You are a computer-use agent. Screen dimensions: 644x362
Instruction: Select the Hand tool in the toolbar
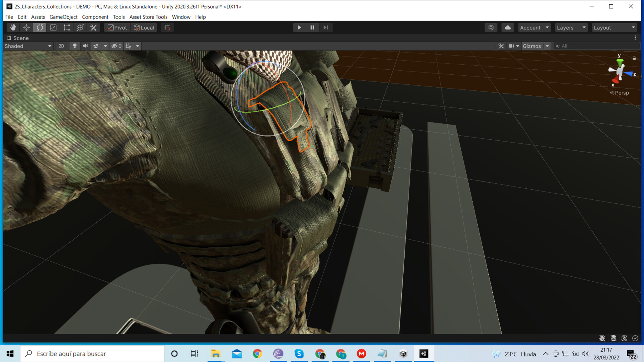[x=13, y=28]
